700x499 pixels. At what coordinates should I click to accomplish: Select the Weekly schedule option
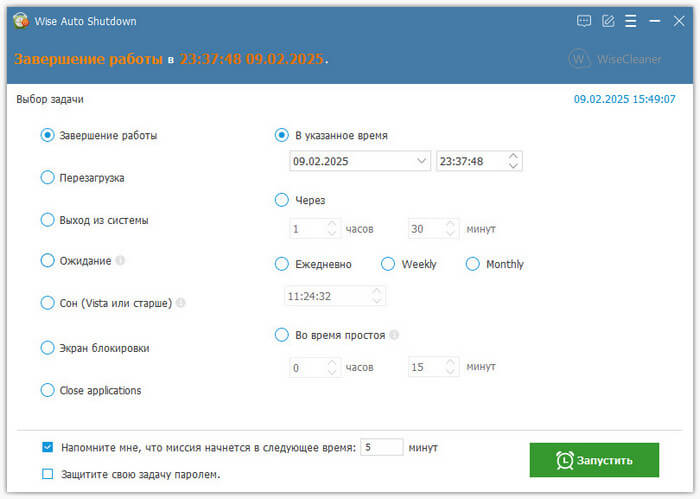388,264
